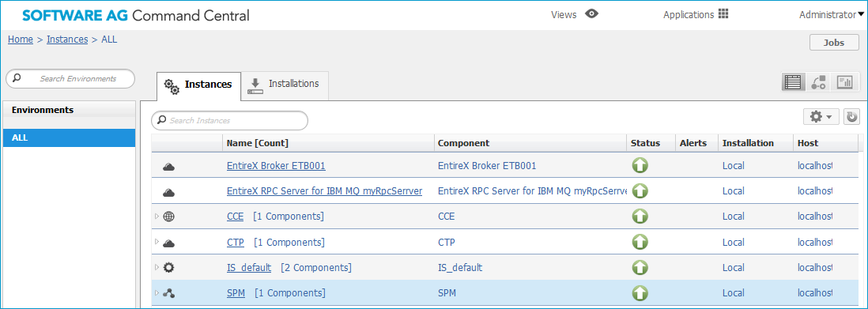The image size is (868, 309).
Task: Click the online status icon for CTP
Action: click(640, 242)
